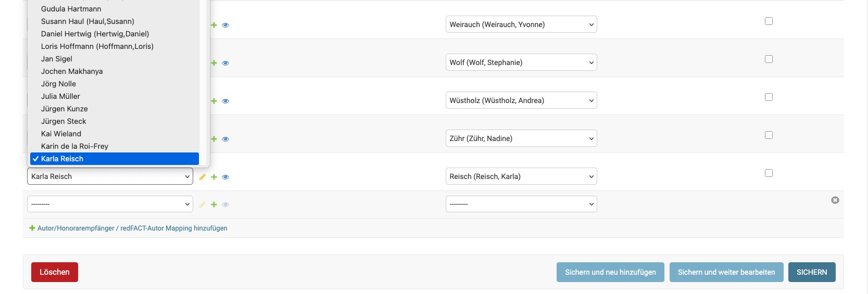
Task: Open the empty redFACT-Autor dropdown in last row
Action: (521, 204)
